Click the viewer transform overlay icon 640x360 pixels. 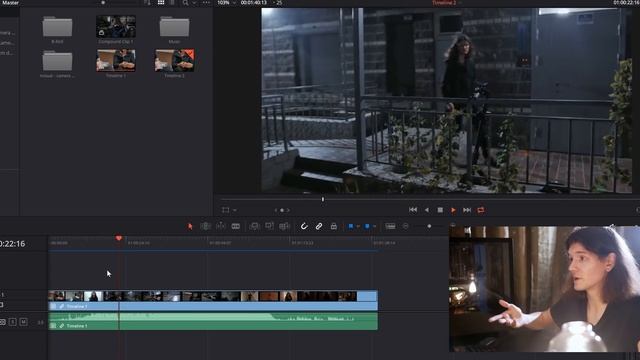pos(225,210)
